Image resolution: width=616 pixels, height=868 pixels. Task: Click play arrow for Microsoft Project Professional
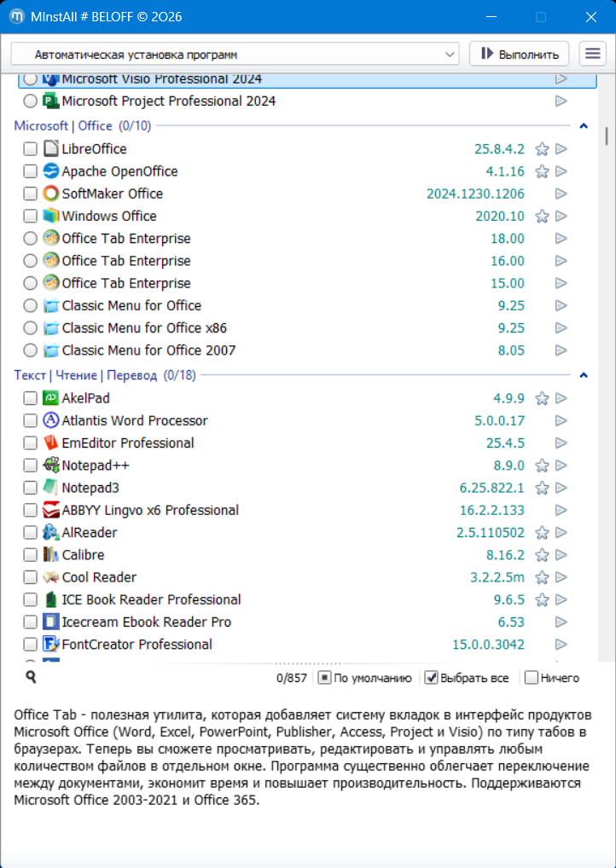click(x=561, y=101)
